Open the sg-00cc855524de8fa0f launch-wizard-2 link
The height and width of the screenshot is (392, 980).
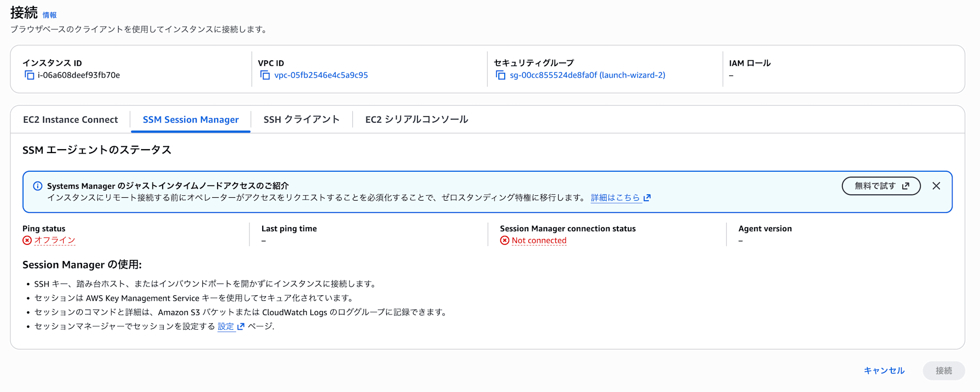tap(588, 75)
